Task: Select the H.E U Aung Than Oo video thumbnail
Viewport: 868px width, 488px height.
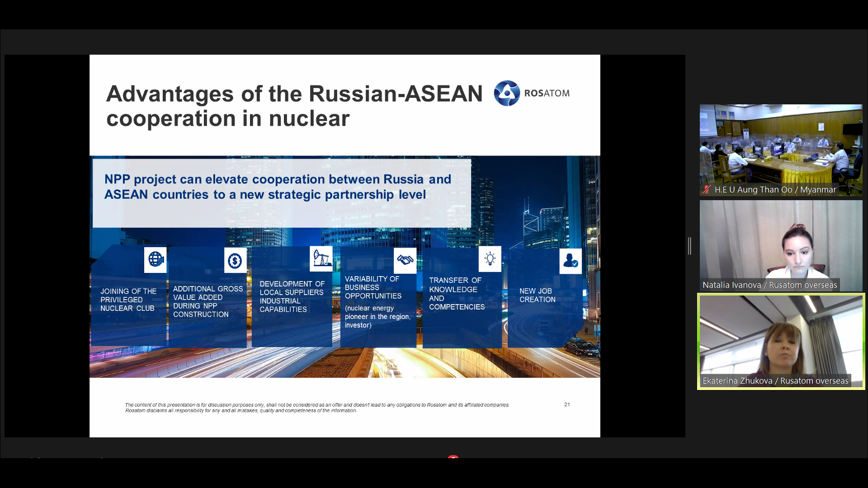Action: click(x=781, y=150)
